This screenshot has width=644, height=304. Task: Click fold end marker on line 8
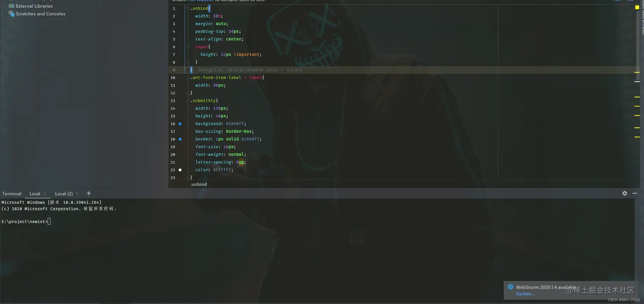(x=188, y=62)
